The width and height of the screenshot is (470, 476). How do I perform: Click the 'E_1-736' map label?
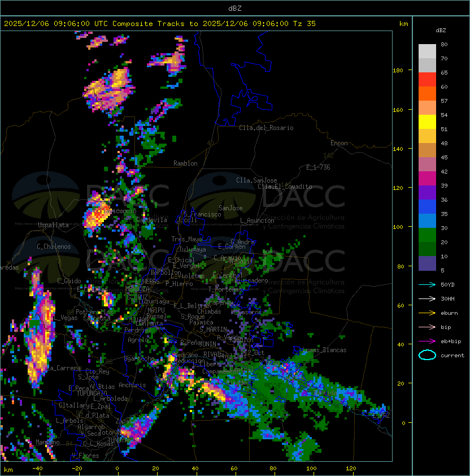pos(318,167)
